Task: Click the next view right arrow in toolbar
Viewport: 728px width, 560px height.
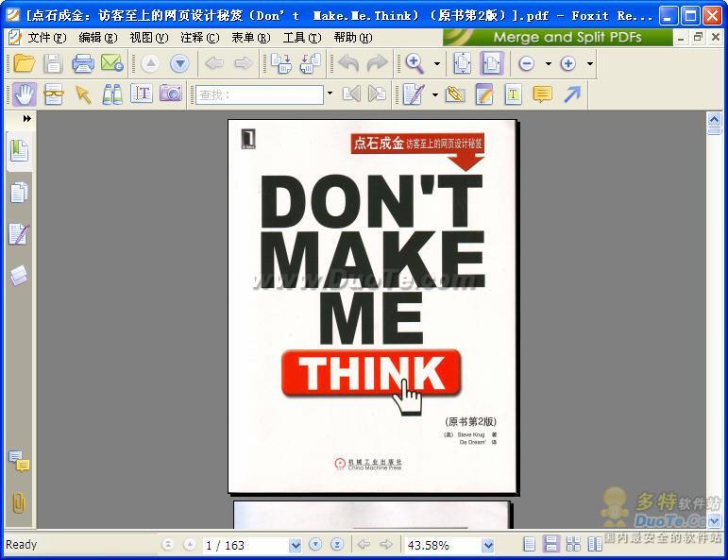Action: point(244,63)
